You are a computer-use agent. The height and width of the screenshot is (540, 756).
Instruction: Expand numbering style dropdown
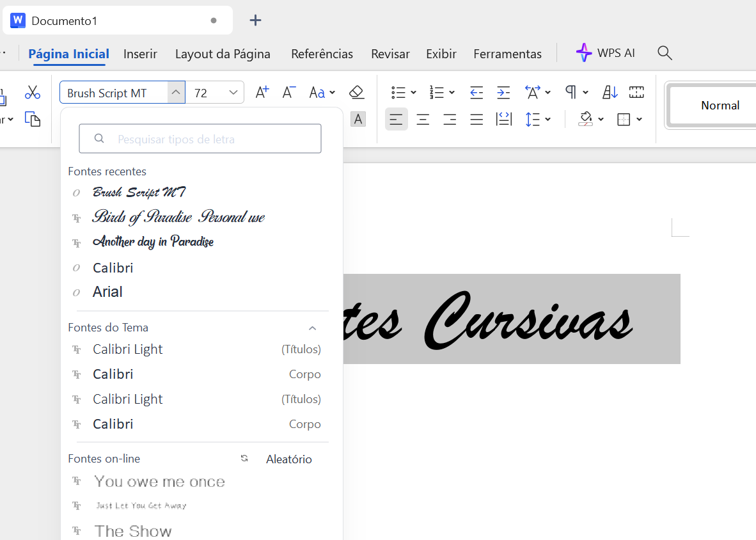point(452,92)
